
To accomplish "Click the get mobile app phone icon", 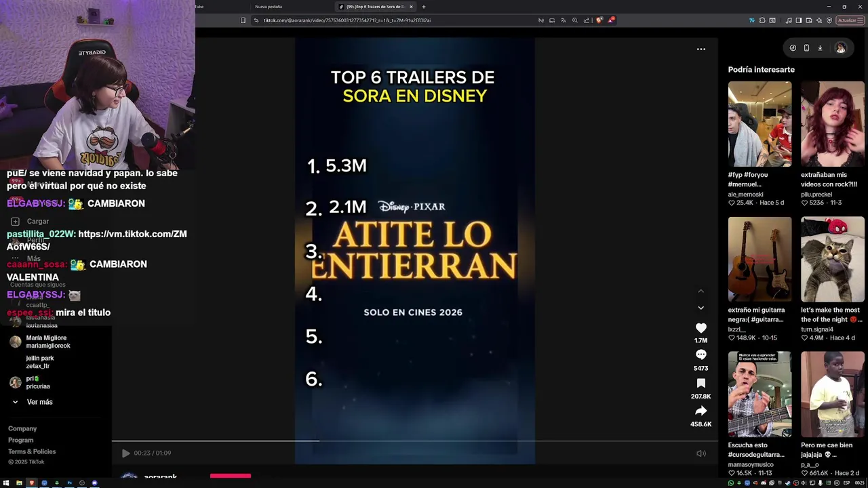I will click(806, 47).
